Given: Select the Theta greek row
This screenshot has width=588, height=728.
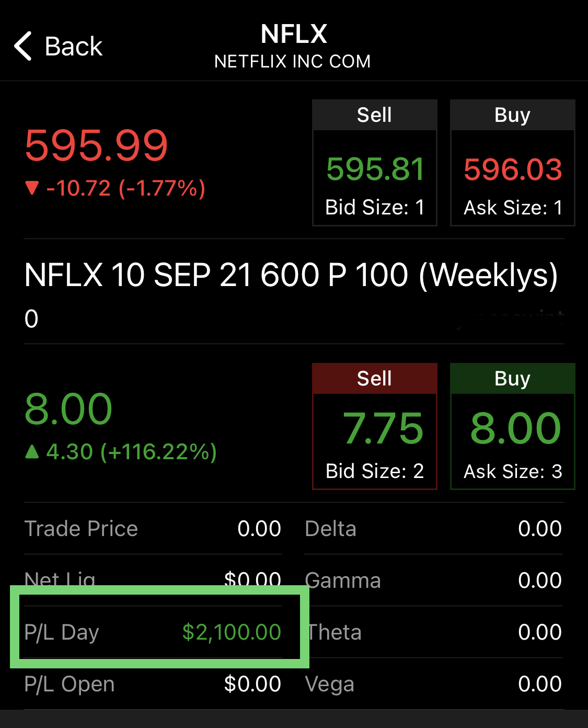Looking at the screenshot, I should click(x=433, y=632).
